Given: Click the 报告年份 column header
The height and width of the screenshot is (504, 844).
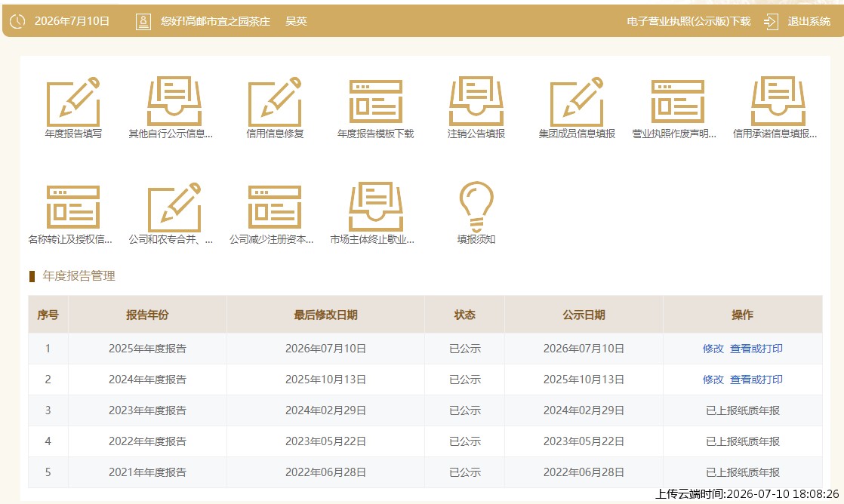Looking at the screenshot, I should pos(147,315).
